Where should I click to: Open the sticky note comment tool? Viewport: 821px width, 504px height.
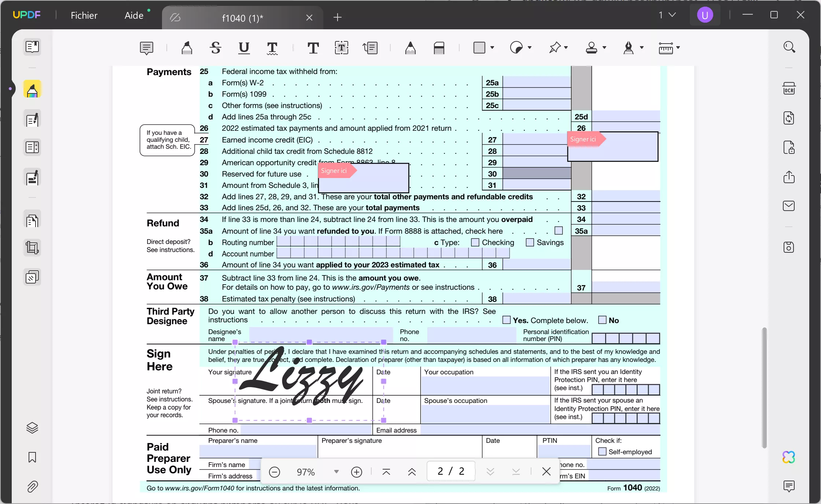pos(146,48)
